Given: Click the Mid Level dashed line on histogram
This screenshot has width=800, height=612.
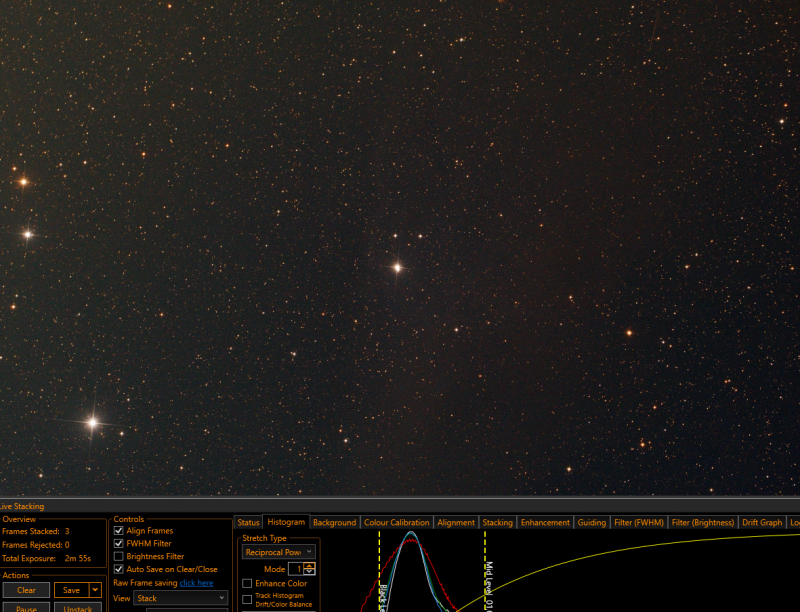Looking at the screenshot, I should coord(485,571).
